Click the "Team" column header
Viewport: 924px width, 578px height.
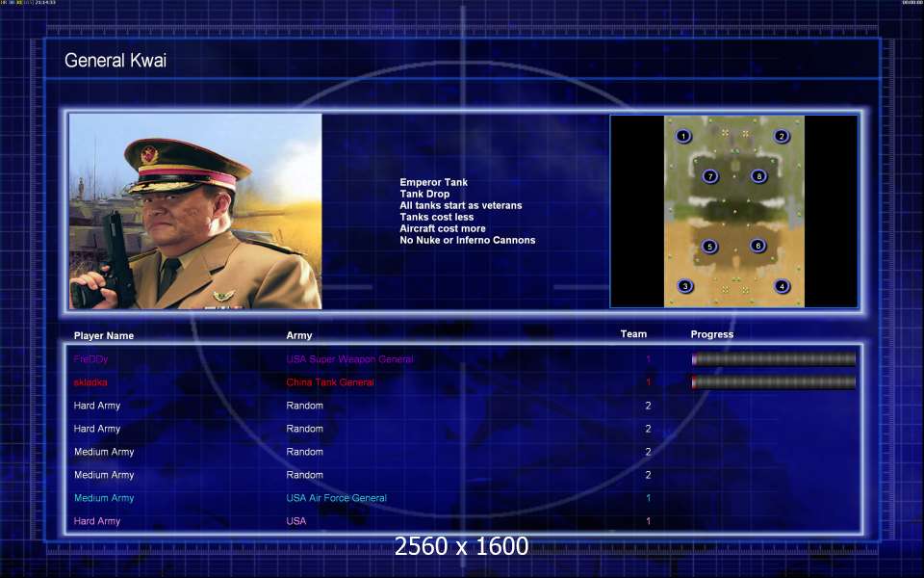tap(633, 334)
